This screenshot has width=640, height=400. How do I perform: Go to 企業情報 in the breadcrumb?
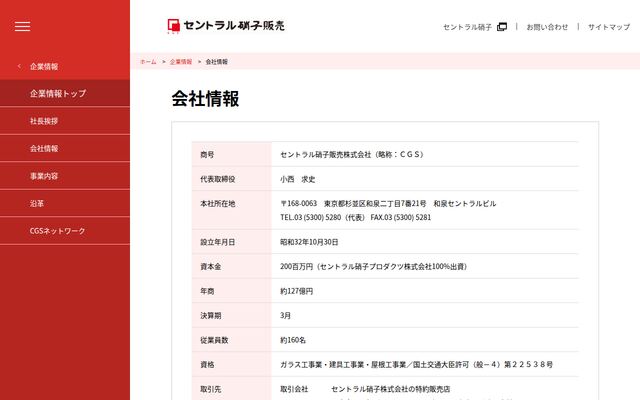click(181, 62)
